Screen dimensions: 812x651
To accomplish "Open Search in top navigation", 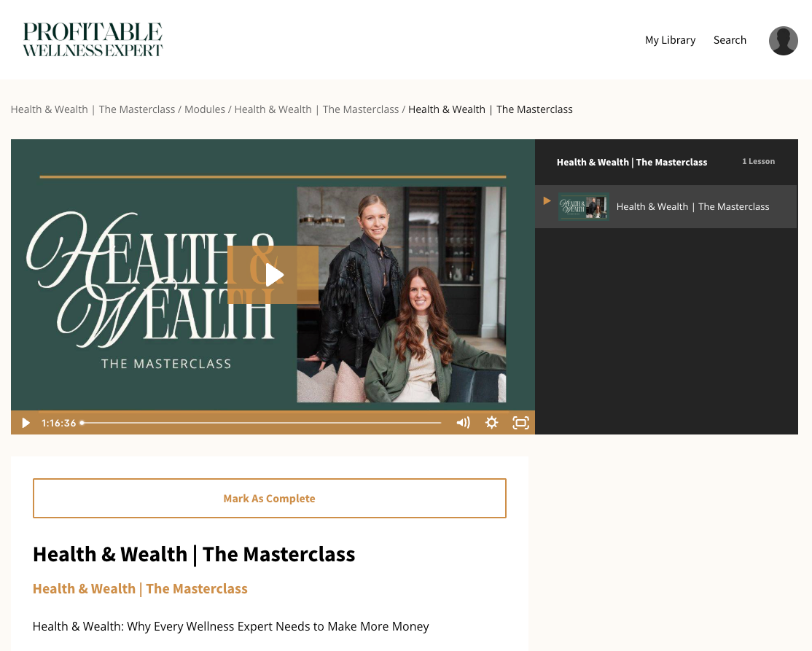I will pyautogui.click(x=730, y=40).
